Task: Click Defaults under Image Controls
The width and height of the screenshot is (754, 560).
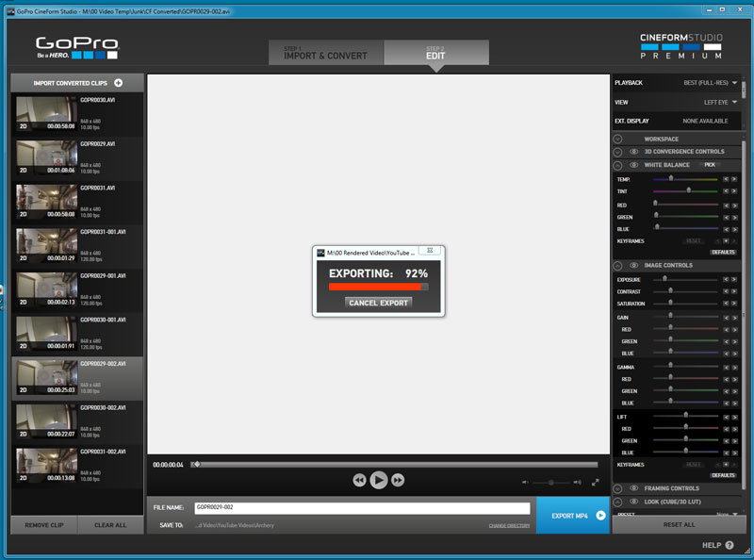Action: click(x=723, y=475)
